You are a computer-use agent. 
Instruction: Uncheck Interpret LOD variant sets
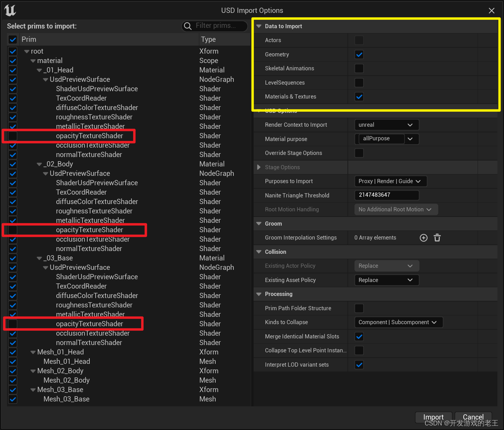click(x=359, y=365)
